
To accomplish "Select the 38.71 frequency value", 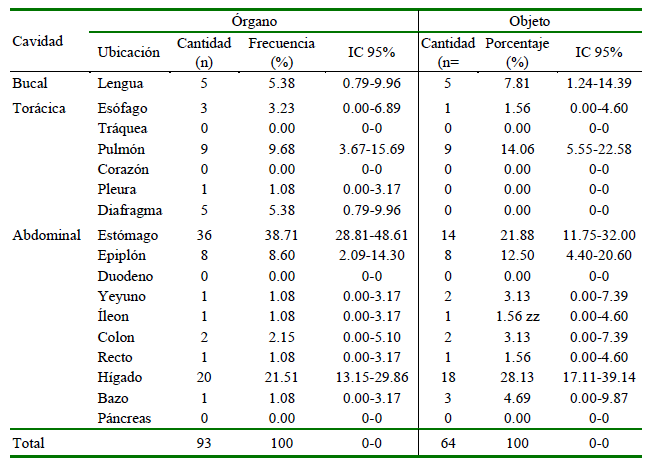I will click(x=281, y=234).
